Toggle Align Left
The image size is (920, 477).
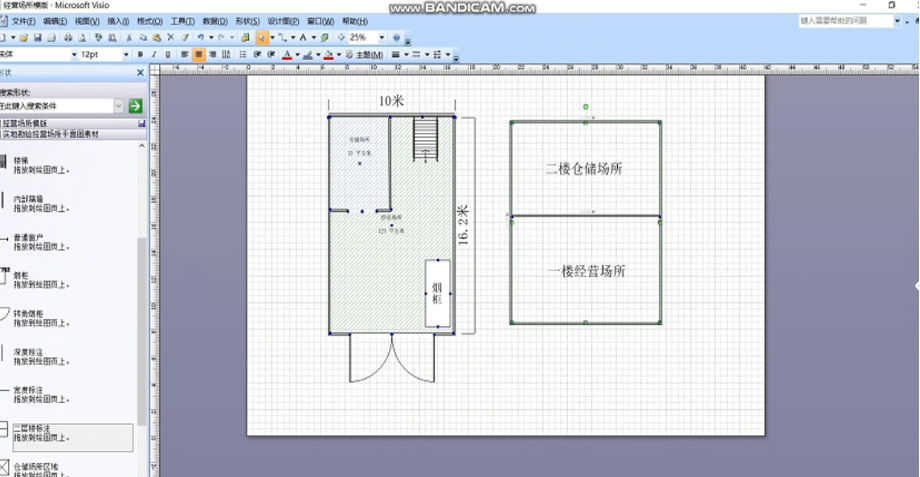point(185,55)
